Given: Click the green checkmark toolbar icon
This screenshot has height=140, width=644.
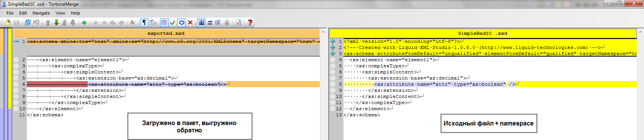Looking at the screenshot, I should tap(173, 23).
